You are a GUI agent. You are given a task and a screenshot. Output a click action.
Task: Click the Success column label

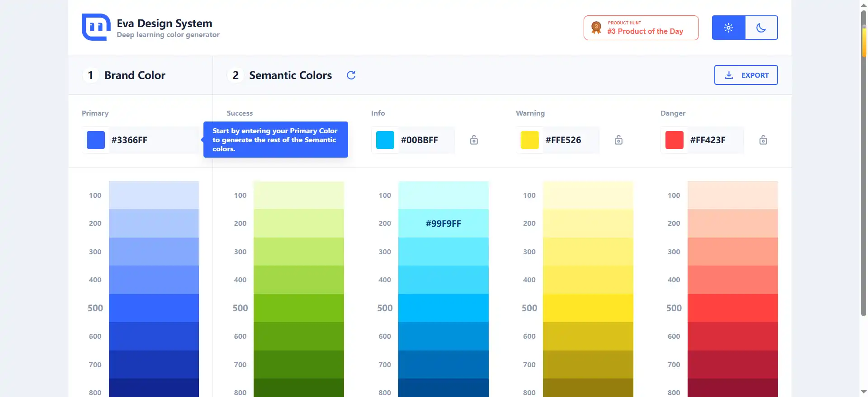(x=240, y=113)
